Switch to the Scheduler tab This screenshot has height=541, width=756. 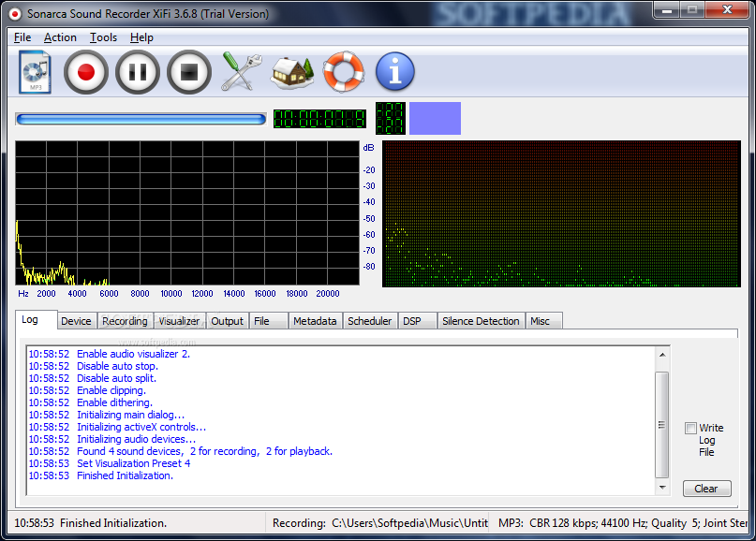pos(370,321)
